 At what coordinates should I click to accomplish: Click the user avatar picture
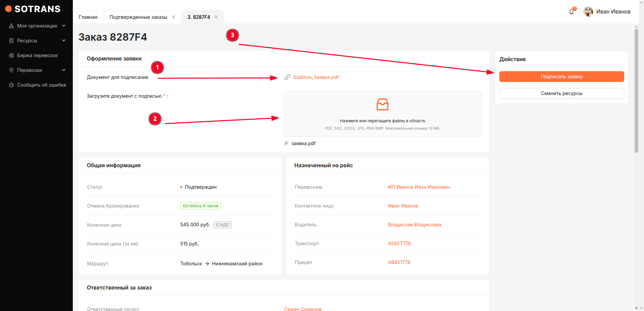click(x=588, y=12)
